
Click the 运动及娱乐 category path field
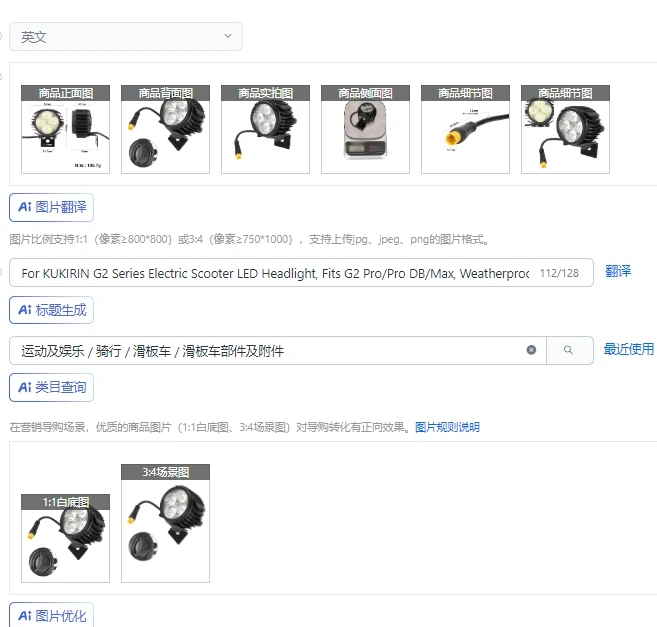pos(278,350)
